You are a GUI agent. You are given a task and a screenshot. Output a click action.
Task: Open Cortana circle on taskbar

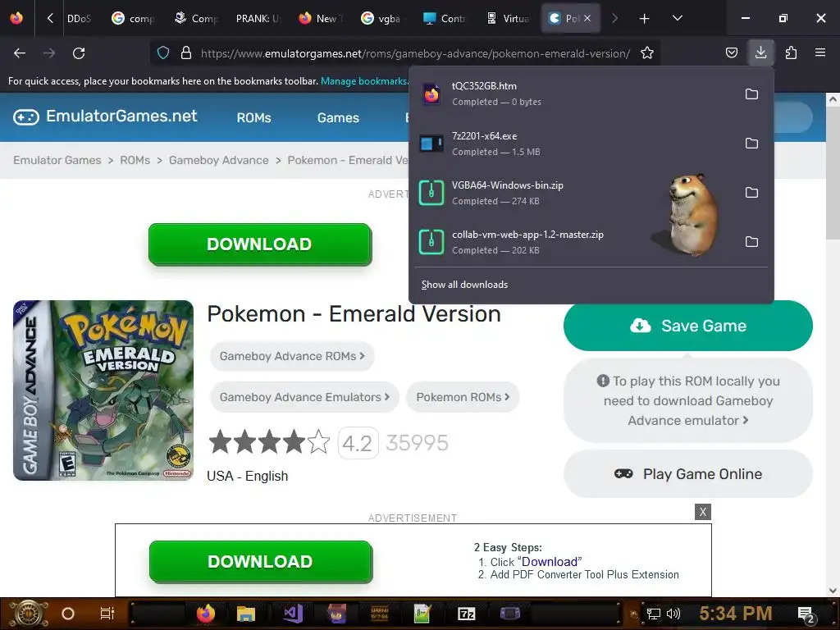point(68,614)
